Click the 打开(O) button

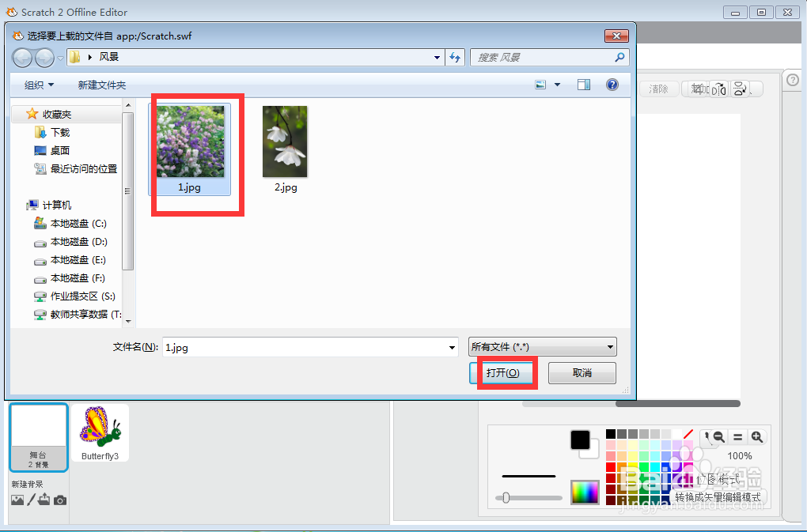[502, 373]
